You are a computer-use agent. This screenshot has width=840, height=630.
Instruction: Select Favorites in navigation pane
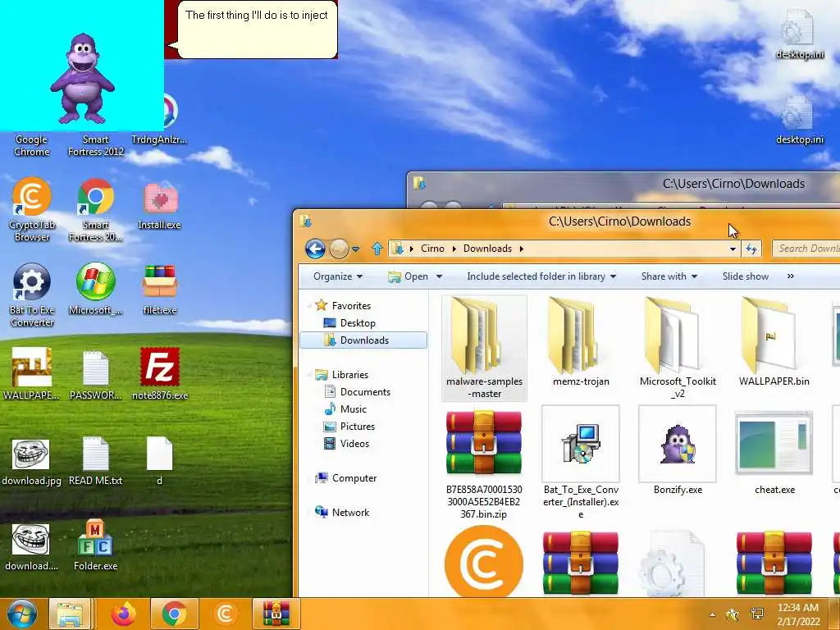351,305
